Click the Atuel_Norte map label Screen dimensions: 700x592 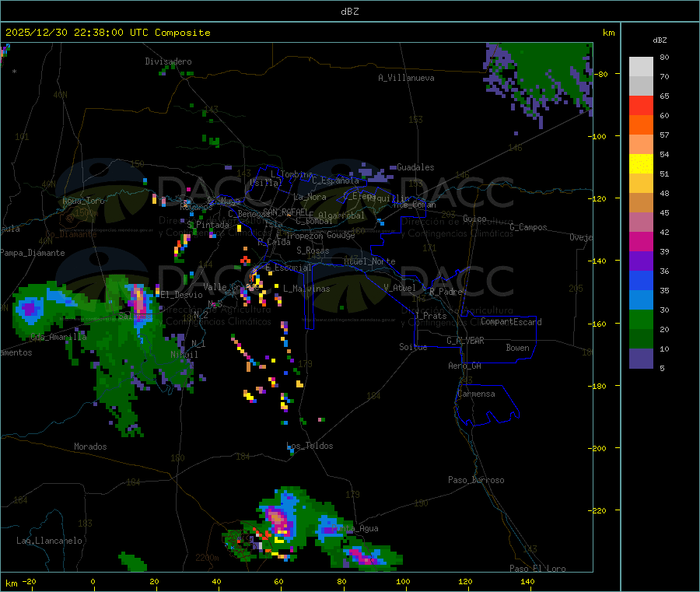tap(369, 261)
